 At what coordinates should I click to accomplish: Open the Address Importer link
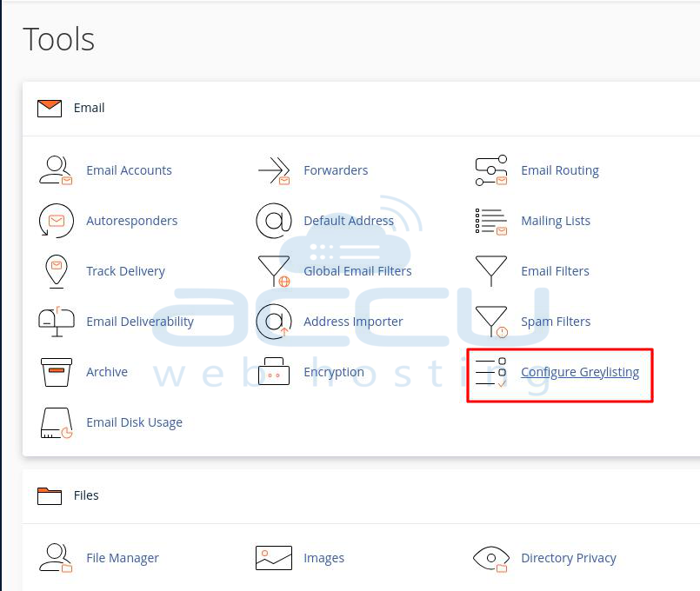(353, 322)
